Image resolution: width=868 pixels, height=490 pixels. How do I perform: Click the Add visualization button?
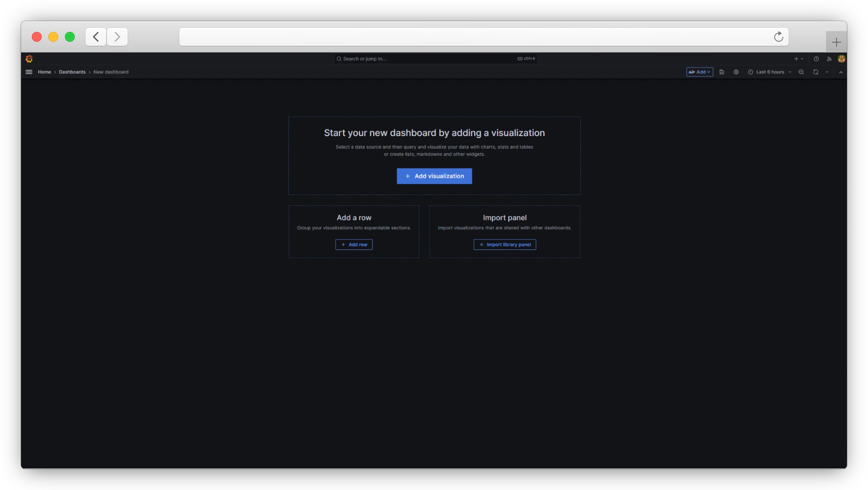tap(434, 176)
